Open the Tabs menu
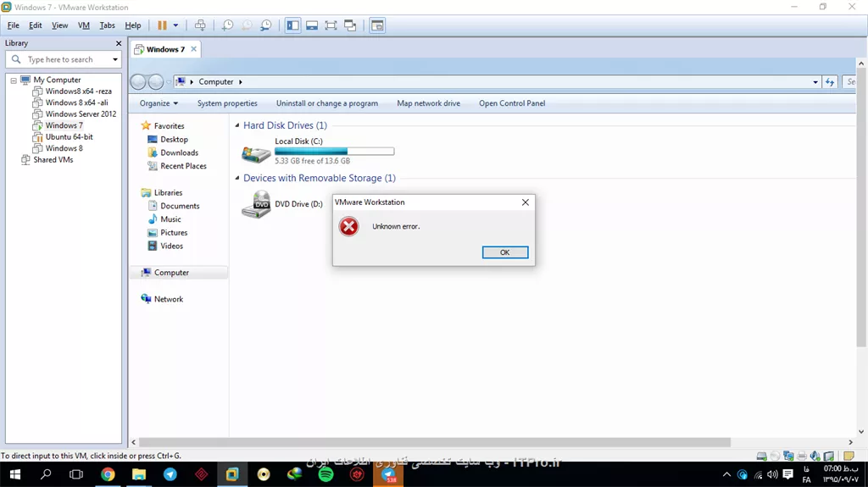Image resolution: width=868 pixels, height=487 pixels. pos(108,25)
